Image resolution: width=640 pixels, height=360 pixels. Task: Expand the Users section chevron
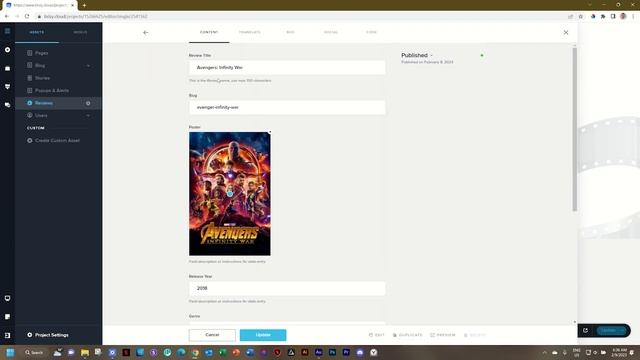tap(88, 116)
